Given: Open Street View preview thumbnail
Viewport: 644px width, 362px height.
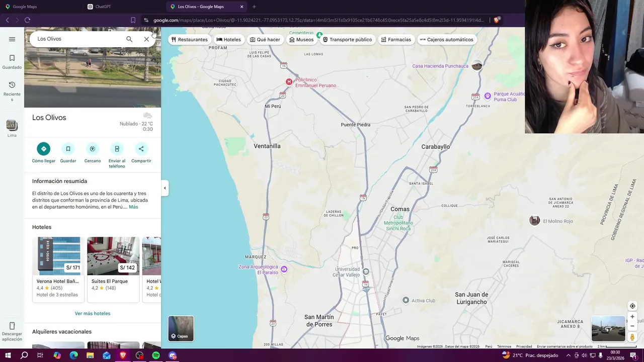Looking at the screenshot, I should click(608, 329).
